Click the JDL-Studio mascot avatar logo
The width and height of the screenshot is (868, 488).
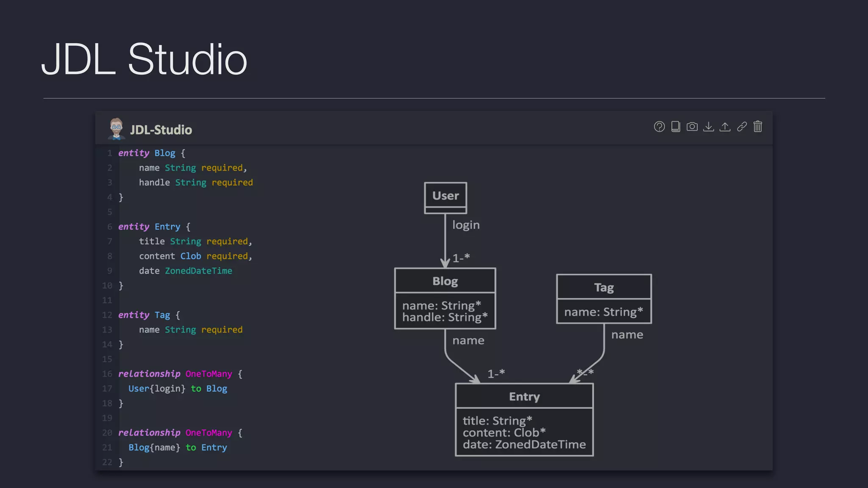116,129
